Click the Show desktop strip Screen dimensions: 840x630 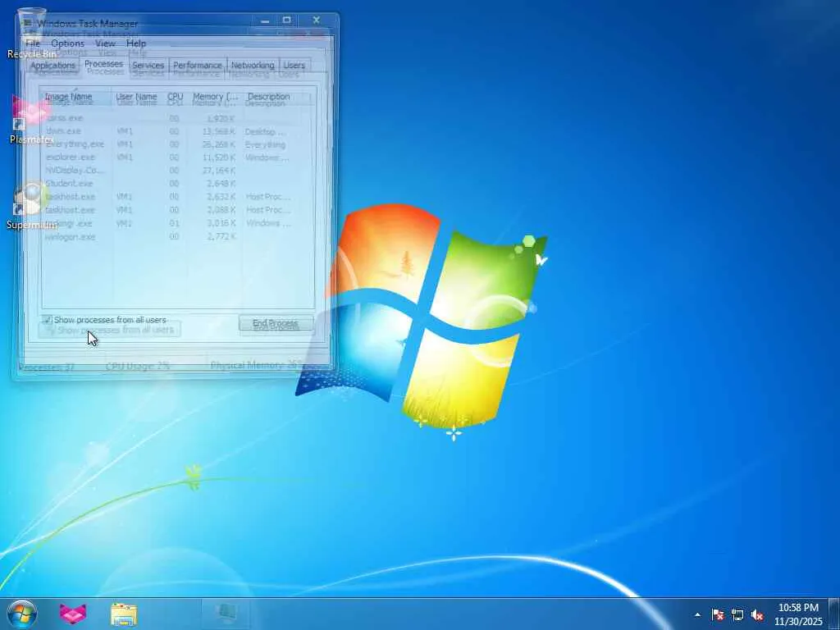coord(834,614)
